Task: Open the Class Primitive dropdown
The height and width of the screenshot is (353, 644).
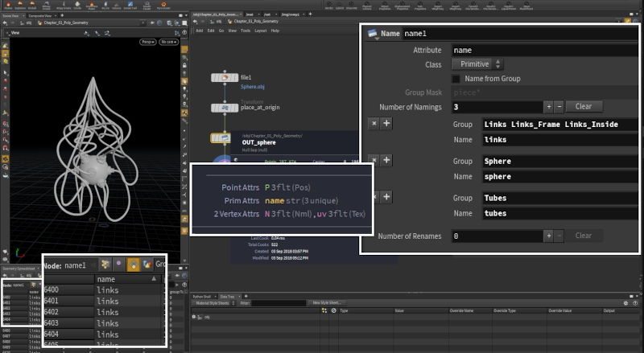Action: tap(477, 64)
